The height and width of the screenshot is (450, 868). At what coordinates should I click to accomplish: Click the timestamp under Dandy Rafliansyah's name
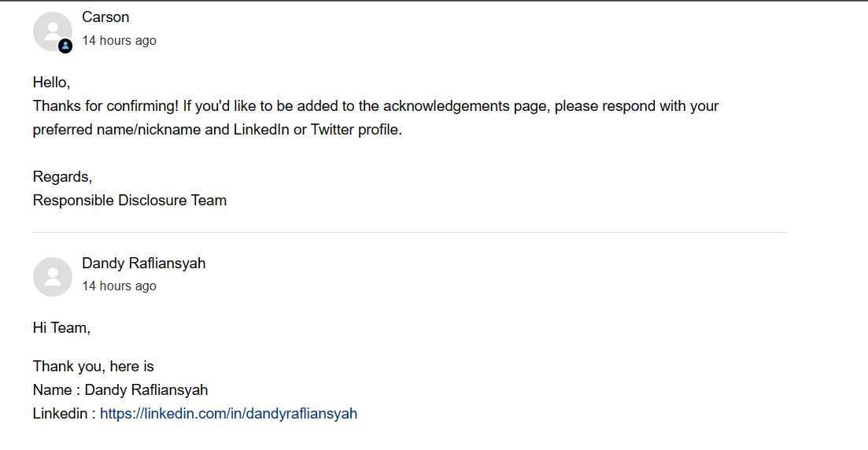119,286
